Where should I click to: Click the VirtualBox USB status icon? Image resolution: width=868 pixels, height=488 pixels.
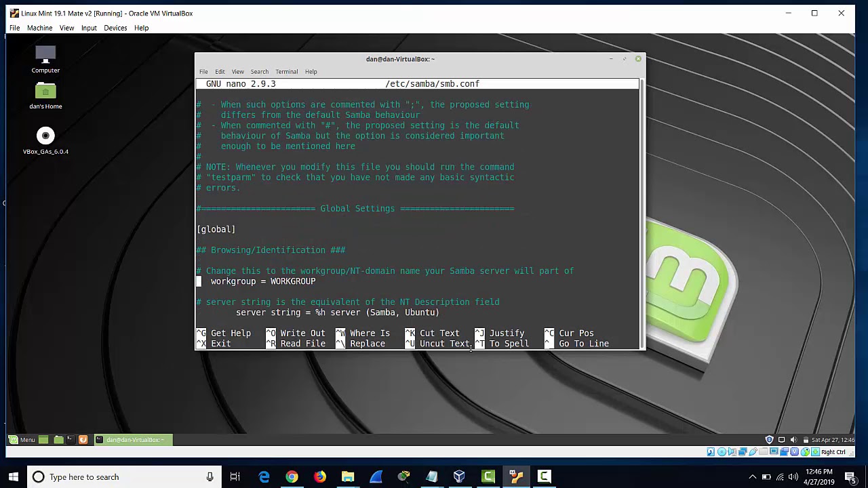click(753, 451)
